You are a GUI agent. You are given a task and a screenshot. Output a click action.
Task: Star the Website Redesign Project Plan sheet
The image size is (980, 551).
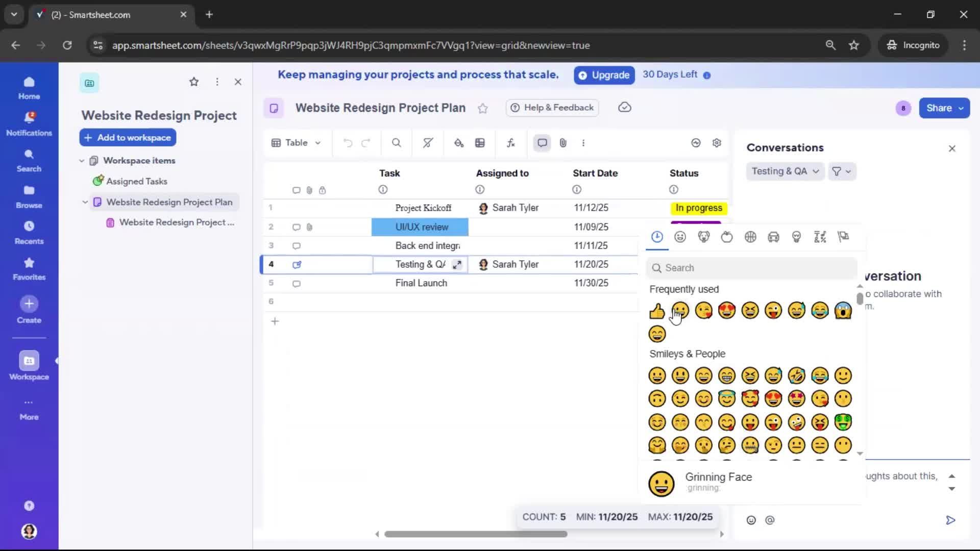(483, 108)
